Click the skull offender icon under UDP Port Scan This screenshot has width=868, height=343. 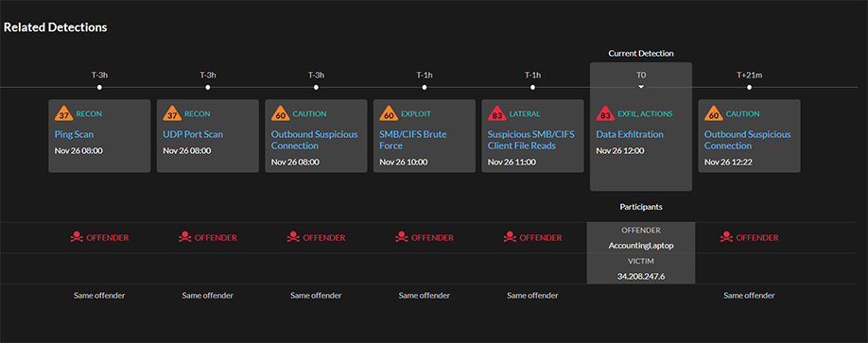[x=185, y=237]
